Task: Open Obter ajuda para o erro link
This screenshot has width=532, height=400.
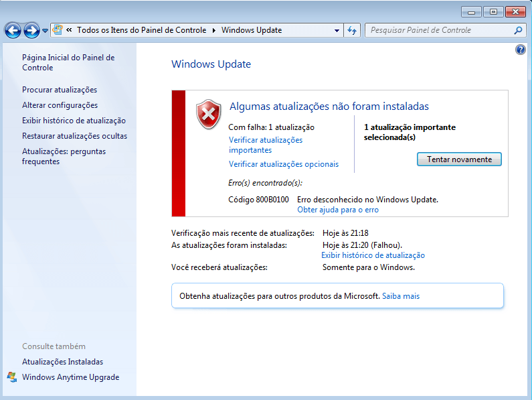Action: [x=337, y=210]
